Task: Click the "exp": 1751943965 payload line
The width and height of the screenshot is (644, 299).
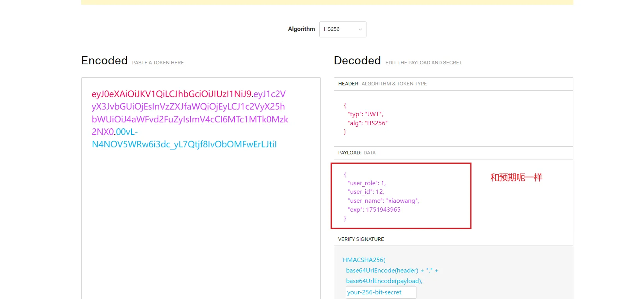Action: pyautogui.click(x=375, y=210)
